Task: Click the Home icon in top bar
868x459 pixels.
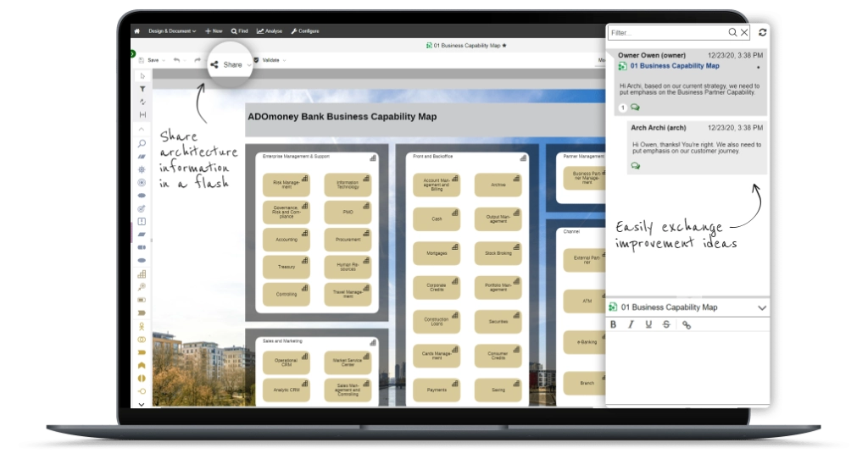Action: 136,31
